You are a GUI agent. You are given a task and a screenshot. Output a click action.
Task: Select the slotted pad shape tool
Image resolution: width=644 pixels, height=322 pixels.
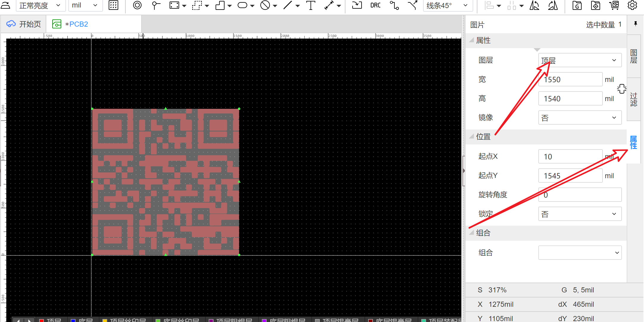pos(242,5)
